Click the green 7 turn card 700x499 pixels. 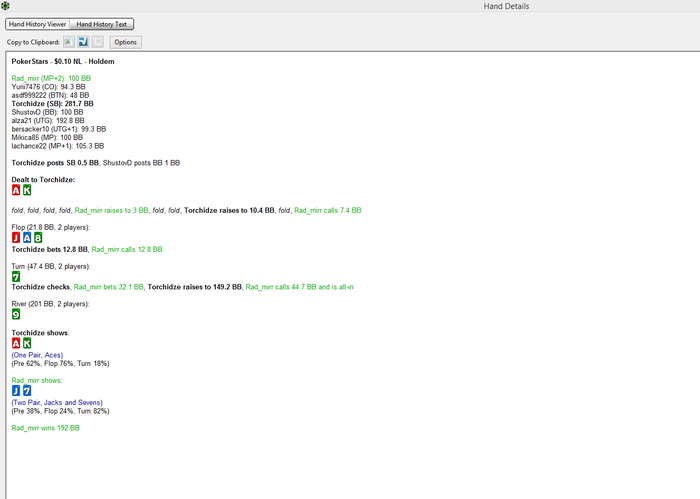(x=16, y=277)
